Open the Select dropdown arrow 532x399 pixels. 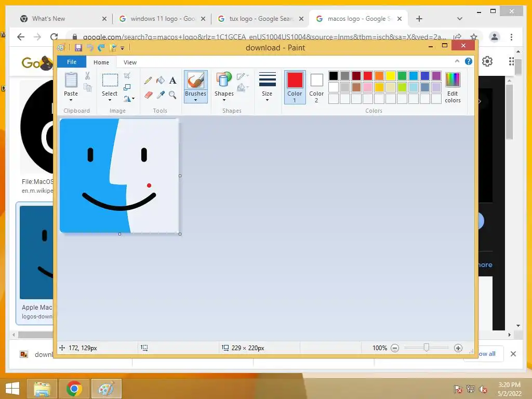[110, 100]
